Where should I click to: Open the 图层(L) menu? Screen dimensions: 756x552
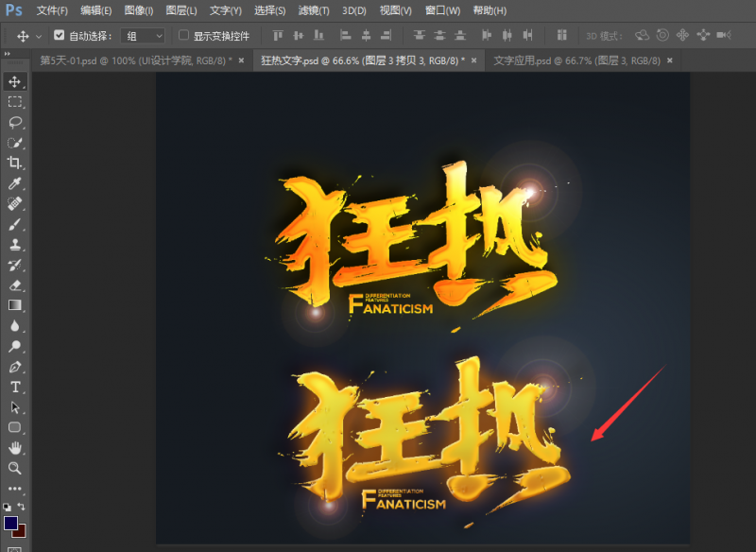click(180, 10)
